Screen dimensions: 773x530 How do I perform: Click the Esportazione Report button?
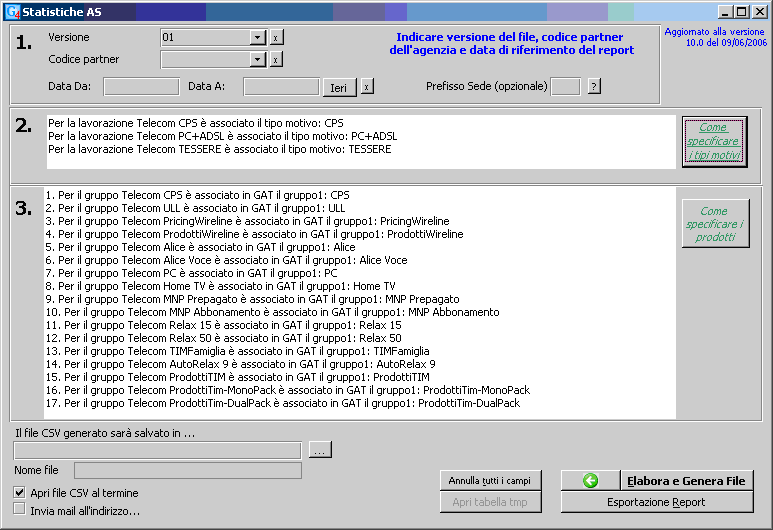click(656, 502)
